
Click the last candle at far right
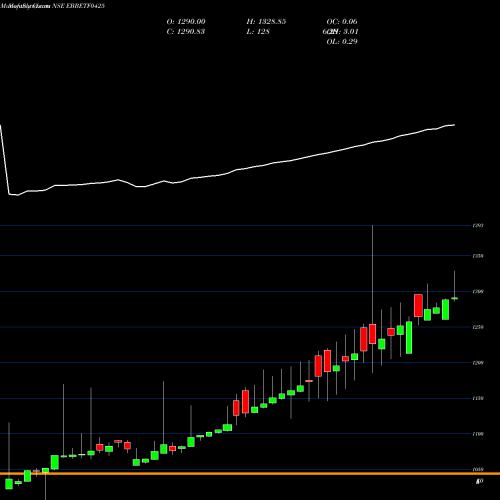pos(454,298)
